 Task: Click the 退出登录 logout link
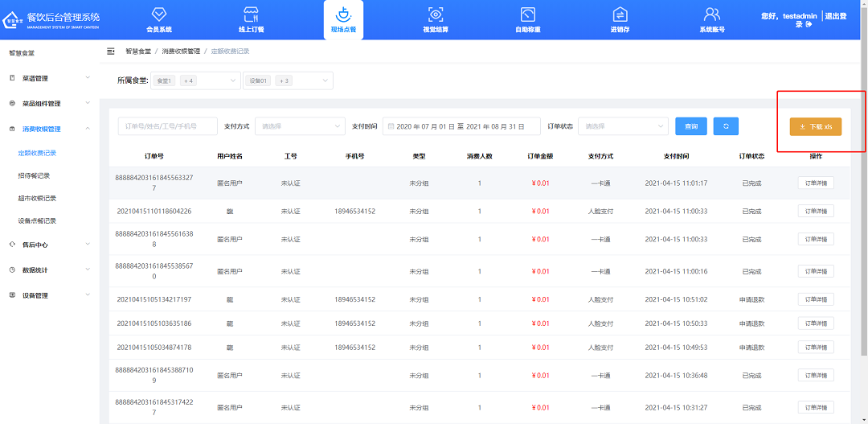(836, 20)
